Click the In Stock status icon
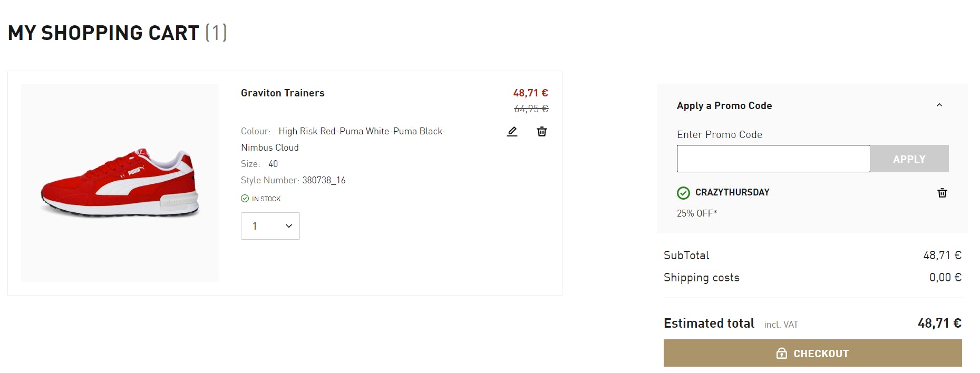This screenshot has width=980, height=373. [x=245, y=199]
